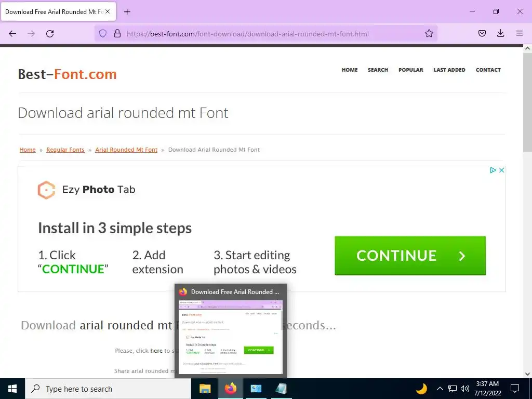532x399 pixels.
Task: Open the SEARCH navigation menu item
Action: pyautogui.click(x=378, y=70)
